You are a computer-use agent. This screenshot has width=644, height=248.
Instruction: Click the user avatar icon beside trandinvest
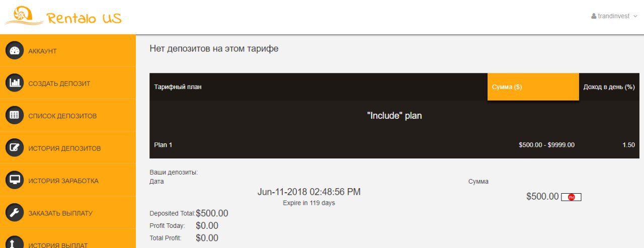coord(594,16)
